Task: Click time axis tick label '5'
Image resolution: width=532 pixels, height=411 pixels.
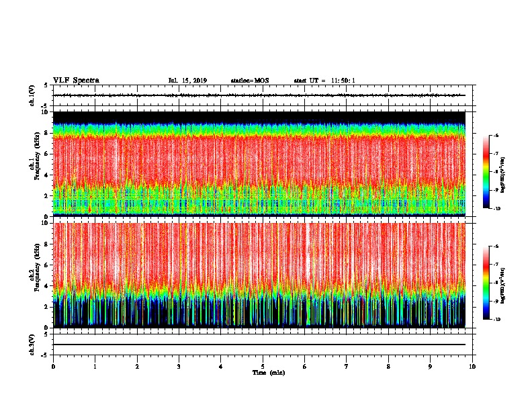Action: [263, 367]
